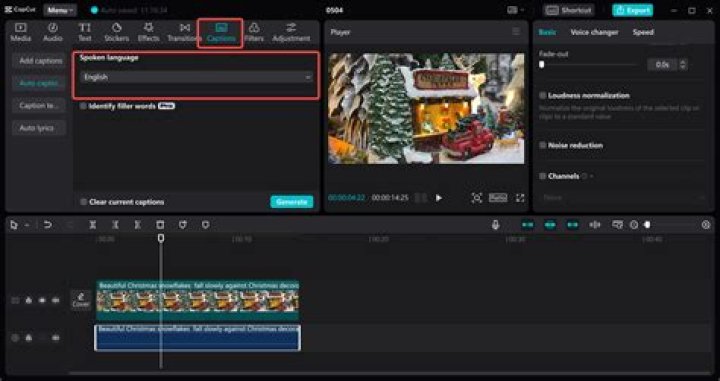Image resolution: width=720 pixels, height=381 pixels.
Task: Click the Fade-out duration value field
Action: 662,65
